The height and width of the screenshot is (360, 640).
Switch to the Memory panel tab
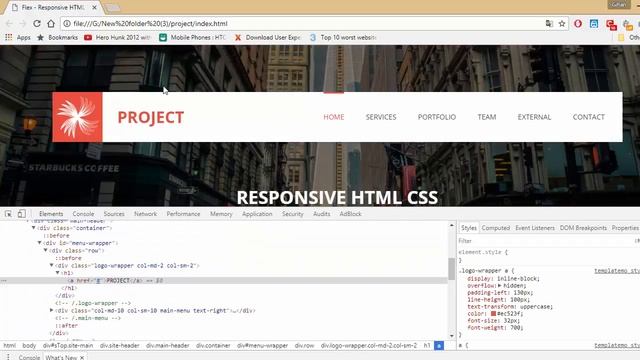point(221,214)
